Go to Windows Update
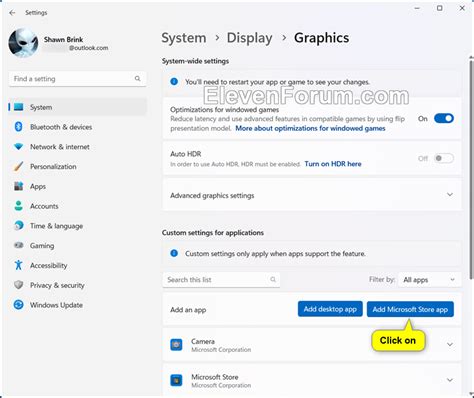Image resolution: width=474 pixels, height=398 pixels. coord(78,305)
